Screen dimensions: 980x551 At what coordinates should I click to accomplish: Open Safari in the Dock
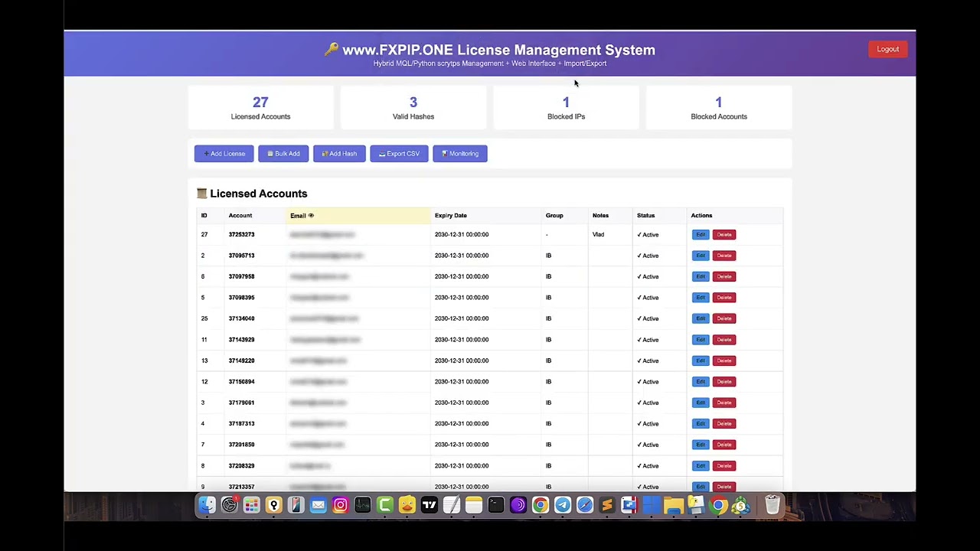(584, 505)
